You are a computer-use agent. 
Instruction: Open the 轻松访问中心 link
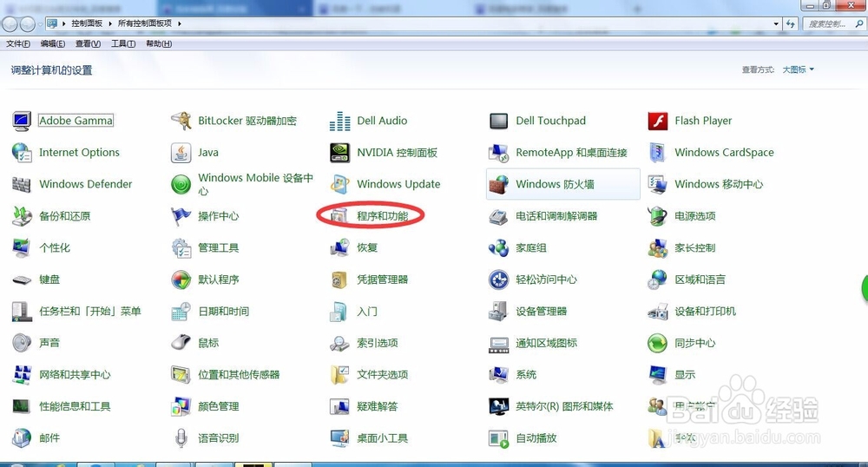546,280
